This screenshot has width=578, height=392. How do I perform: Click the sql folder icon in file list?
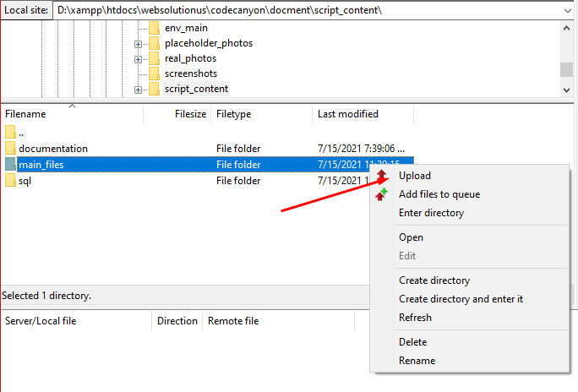pyautogui.click(x=10, y=181)
